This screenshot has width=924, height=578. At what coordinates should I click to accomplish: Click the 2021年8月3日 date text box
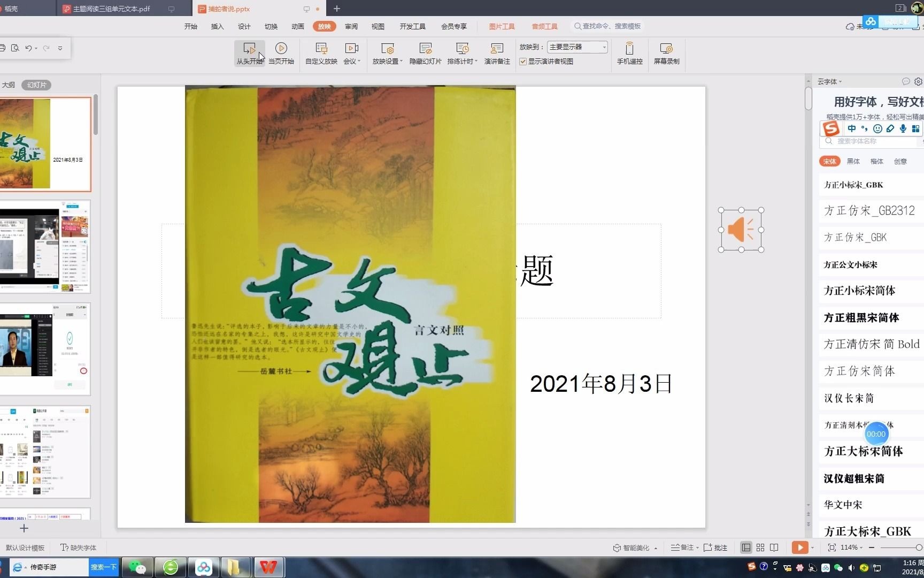pos(601,384)
